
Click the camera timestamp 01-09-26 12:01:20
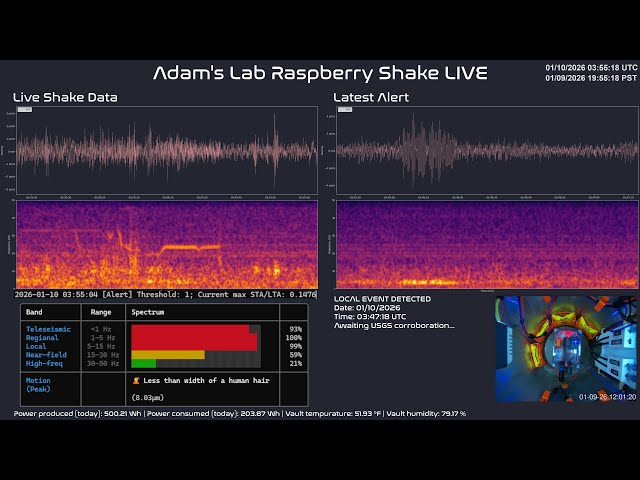607,397
